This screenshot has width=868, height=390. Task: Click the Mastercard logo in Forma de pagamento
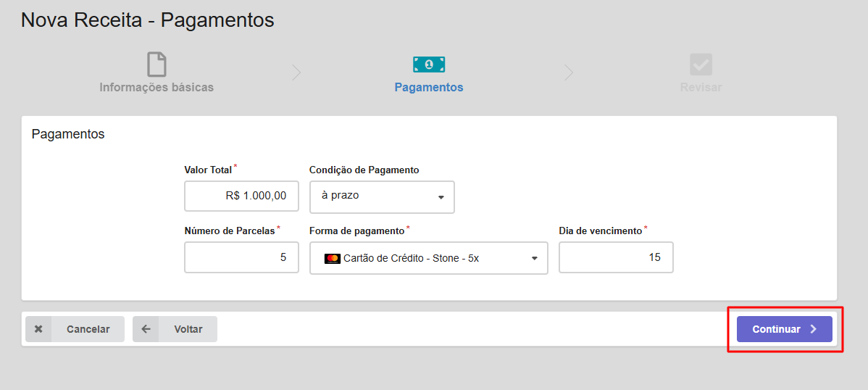click(x=332, y=258)
